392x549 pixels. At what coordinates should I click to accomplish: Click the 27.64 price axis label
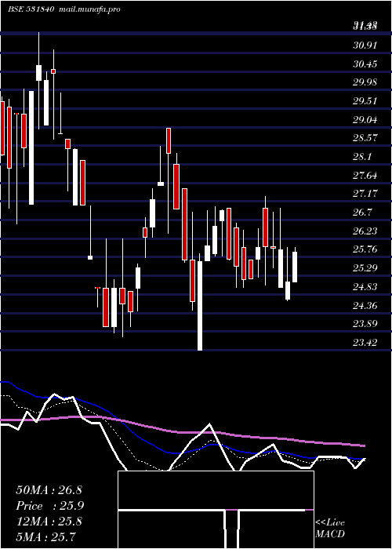(x=365, y=176)
